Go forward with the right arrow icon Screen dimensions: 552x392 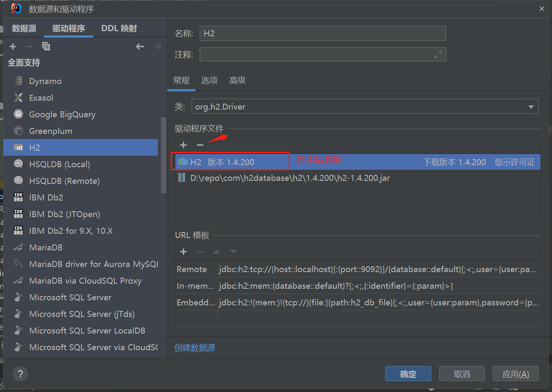point(157,46)
